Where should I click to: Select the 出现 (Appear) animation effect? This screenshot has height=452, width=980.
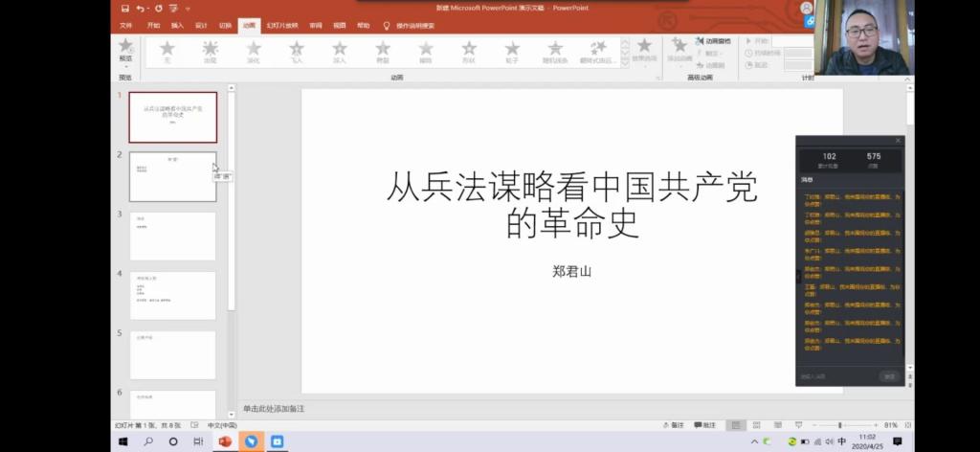(x=210, y=50)
